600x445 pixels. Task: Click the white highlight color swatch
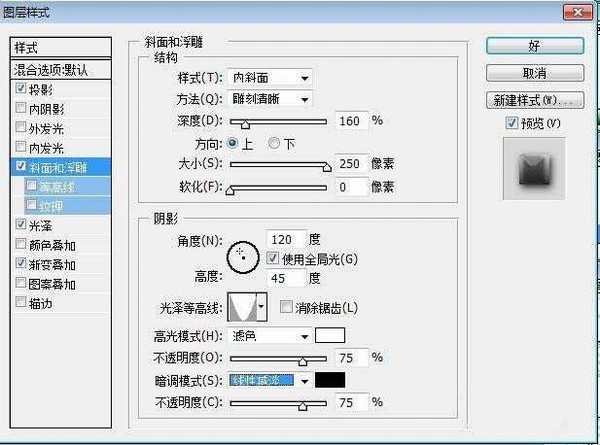tap(329, 336)
